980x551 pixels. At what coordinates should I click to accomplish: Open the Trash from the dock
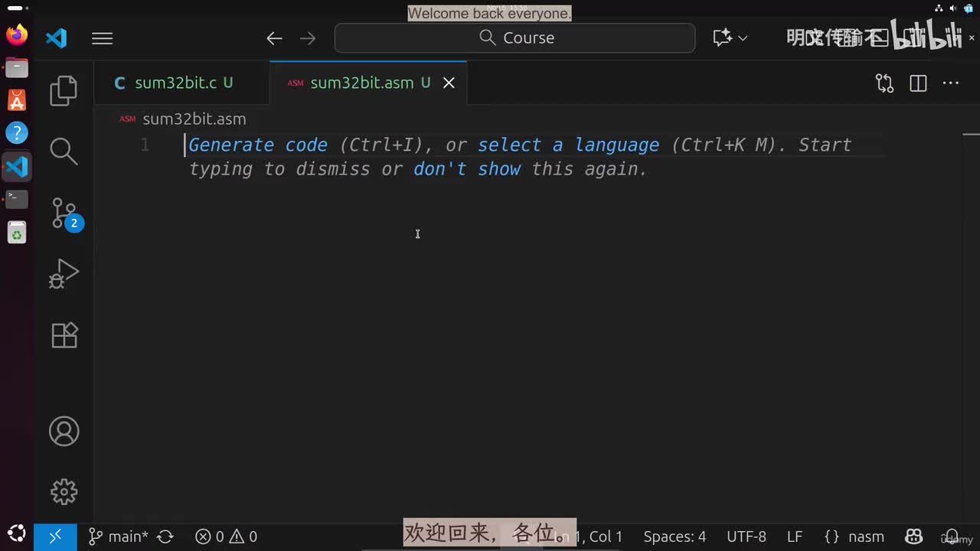point(17,232)
